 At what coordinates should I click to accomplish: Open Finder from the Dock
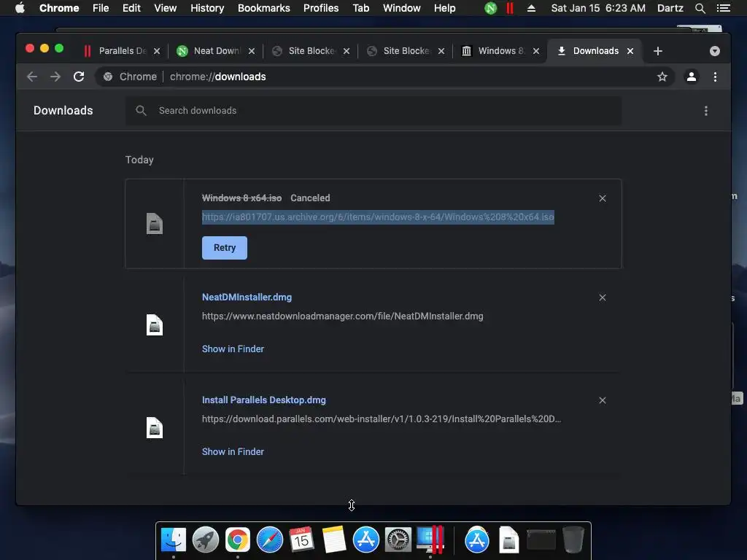pyautogui.click(x=174, y=540)
